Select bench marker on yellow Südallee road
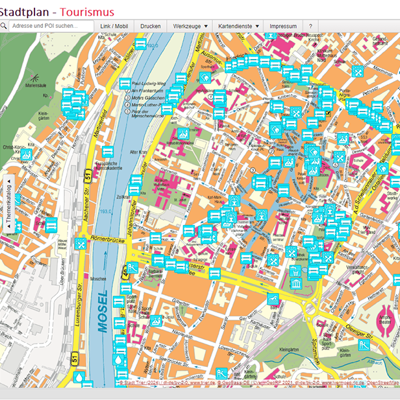Image resolution: width=400 pixels, height=400 pixels. pyautogui.click(x=215, y=273)
